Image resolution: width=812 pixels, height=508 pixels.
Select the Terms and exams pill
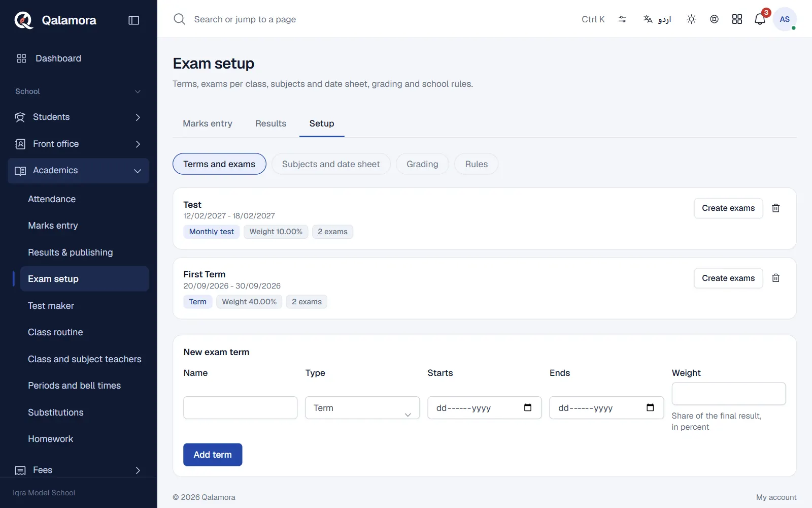point(219,164)
